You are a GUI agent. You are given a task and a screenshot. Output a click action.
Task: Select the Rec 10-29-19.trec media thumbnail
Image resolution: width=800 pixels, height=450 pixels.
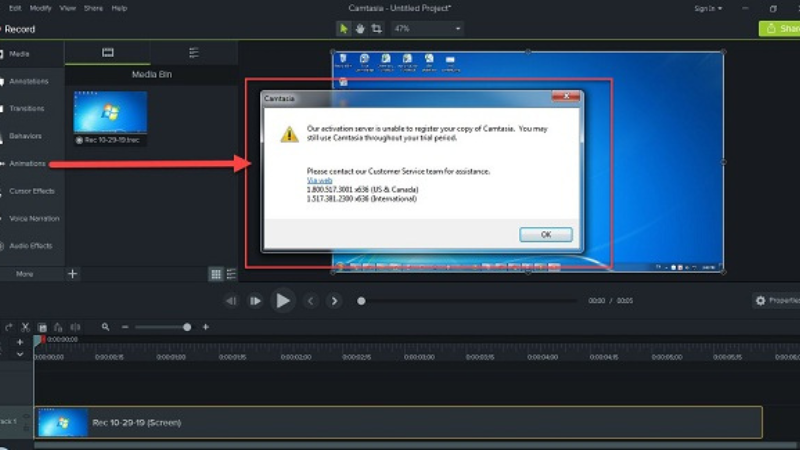click(x=110, y=111)
